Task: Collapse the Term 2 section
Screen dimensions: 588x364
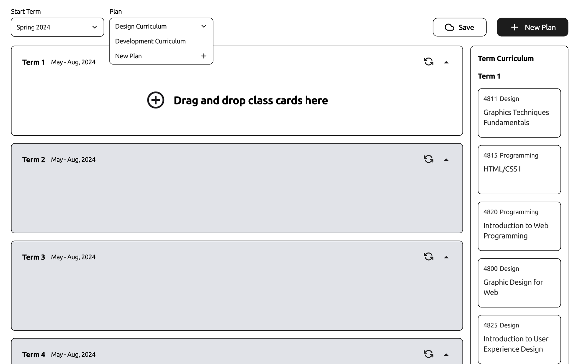Action: (446, 160)
